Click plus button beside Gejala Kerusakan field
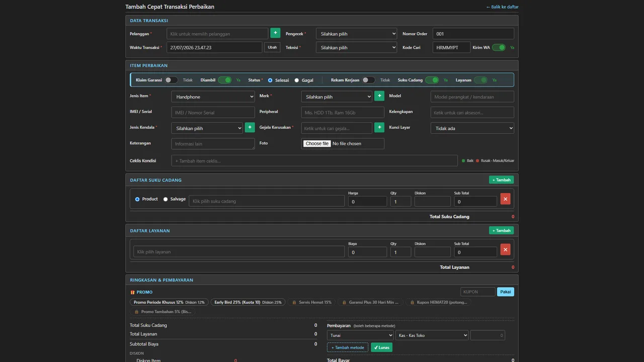Screen dimensions: 644x362 [379, 127]
